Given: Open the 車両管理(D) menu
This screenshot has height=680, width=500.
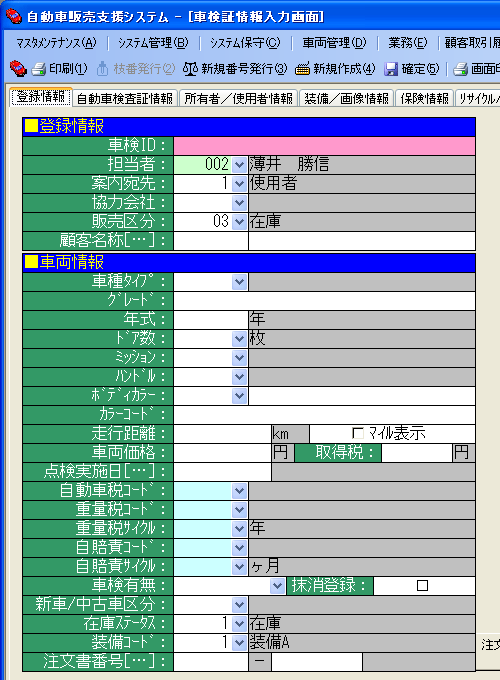Looking at the screenshot, I should [334, 43].
